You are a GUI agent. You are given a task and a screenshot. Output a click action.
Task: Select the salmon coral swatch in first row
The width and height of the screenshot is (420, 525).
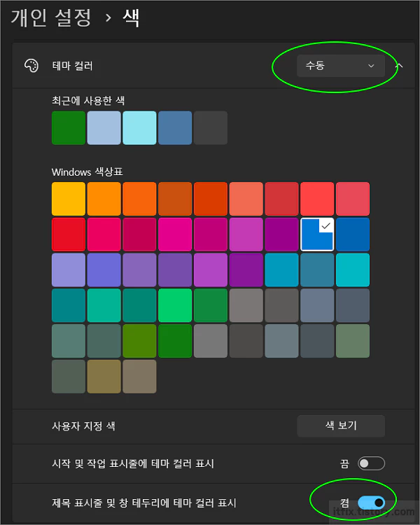(246, 199)
